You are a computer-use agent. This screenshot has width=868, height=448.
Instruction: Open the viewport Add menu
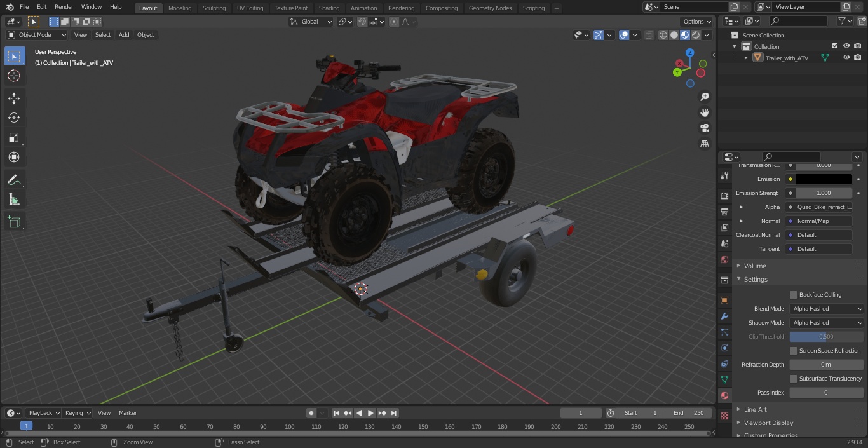tap(124, 35)
